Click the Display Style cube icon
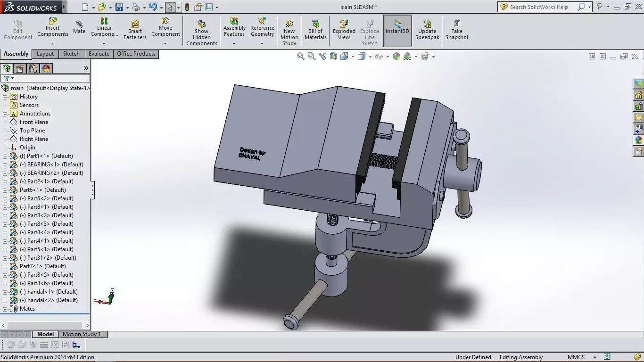This screenshot has width=644, height=362. pyautogui.click(x=362, y=56)
